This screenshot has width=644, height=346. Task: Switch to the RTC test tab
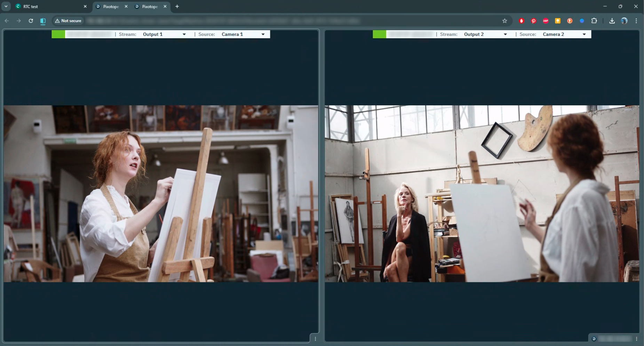[49, 7]
